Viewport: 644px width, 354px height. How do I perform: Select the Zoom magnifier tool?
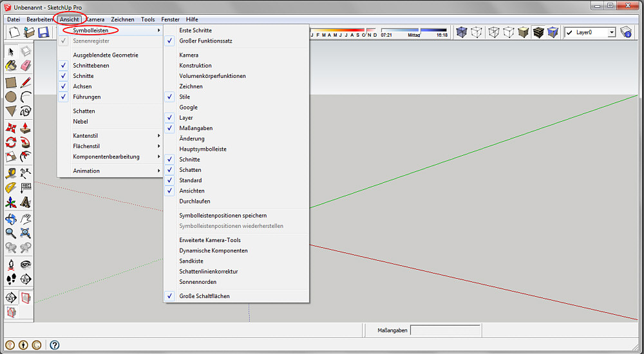(x=11, y=234)
